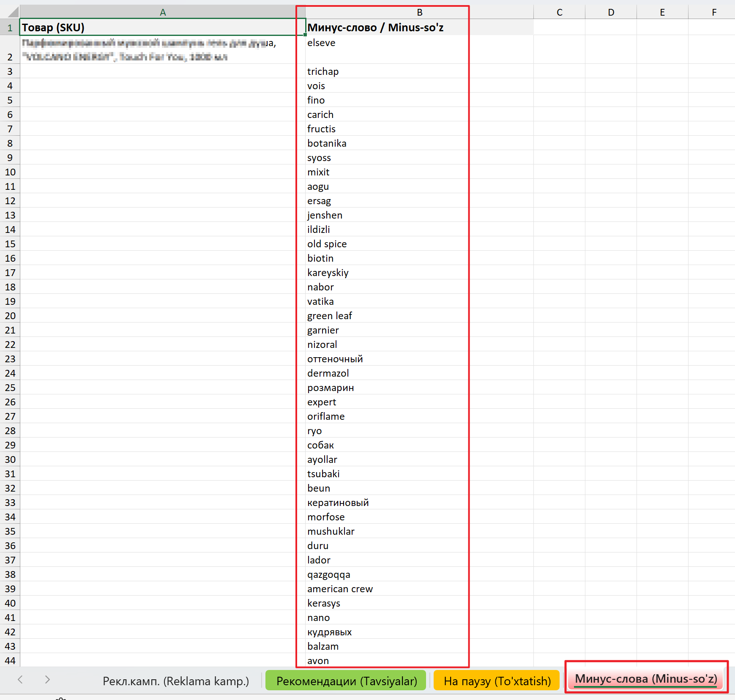Select the 'vois' cell
Image resolution: width=735 pixels, height=700 pixels.
click(419, 86)
